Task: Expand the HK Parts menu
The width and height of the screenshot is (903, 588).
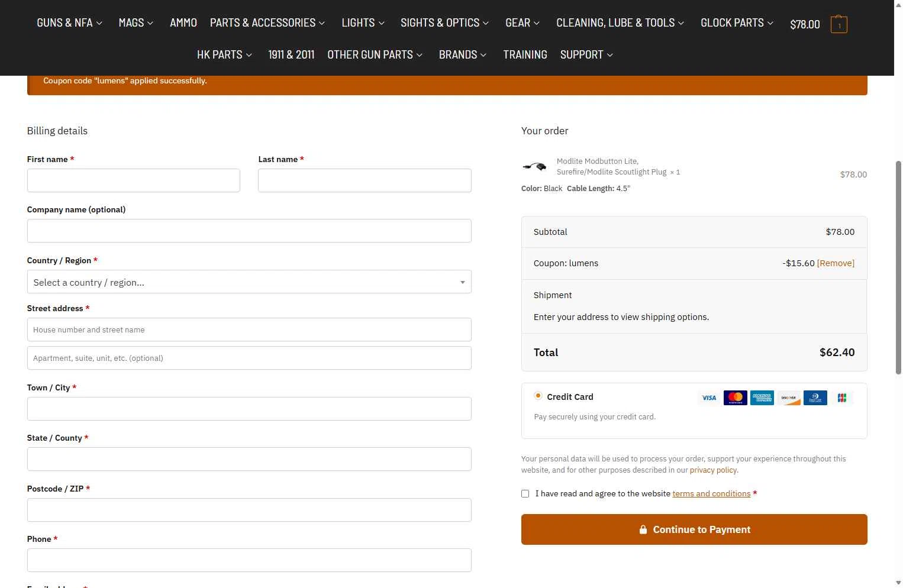Action: (x=225, y=55)
